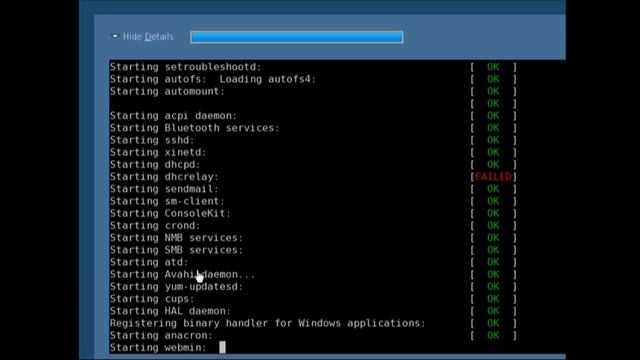Select 'Starting autofs: Loading autofs4:' line

click(213, 79)
